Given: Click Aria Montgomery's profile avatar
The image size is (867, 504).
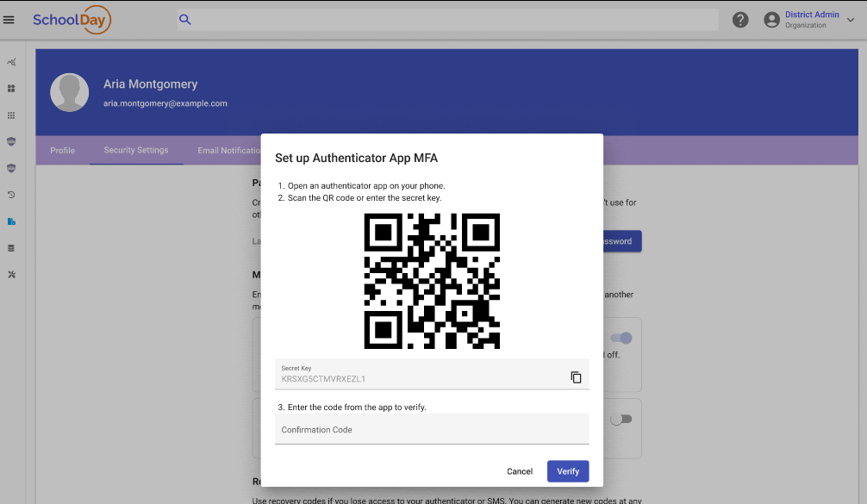Looking at the screenshot, I should click(70, 92).
